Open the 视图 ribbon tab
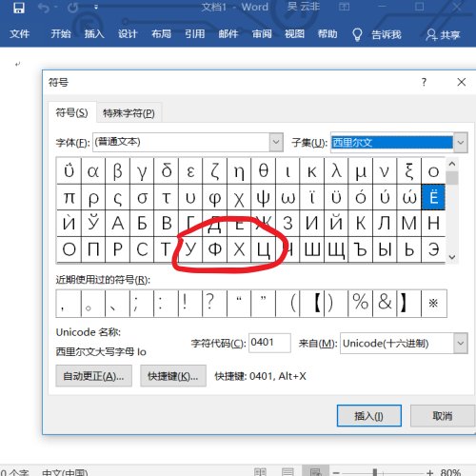Viewport: 476px width, 476px height. pos(294,34)
